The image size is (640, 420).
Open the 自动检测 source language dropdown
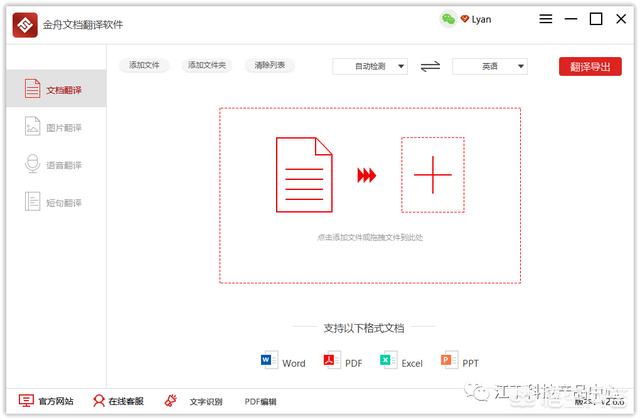(370, 67)
